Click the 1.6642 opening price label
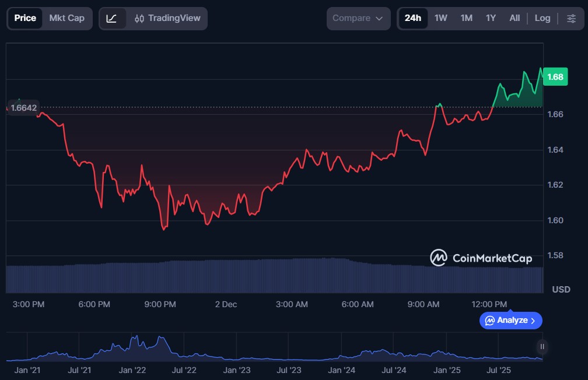 [23, 107]
